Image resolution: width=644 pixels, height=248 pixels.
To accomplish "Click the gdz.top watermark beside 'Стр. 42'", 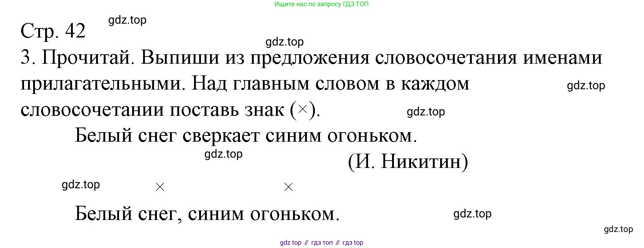I will (127, 20).
